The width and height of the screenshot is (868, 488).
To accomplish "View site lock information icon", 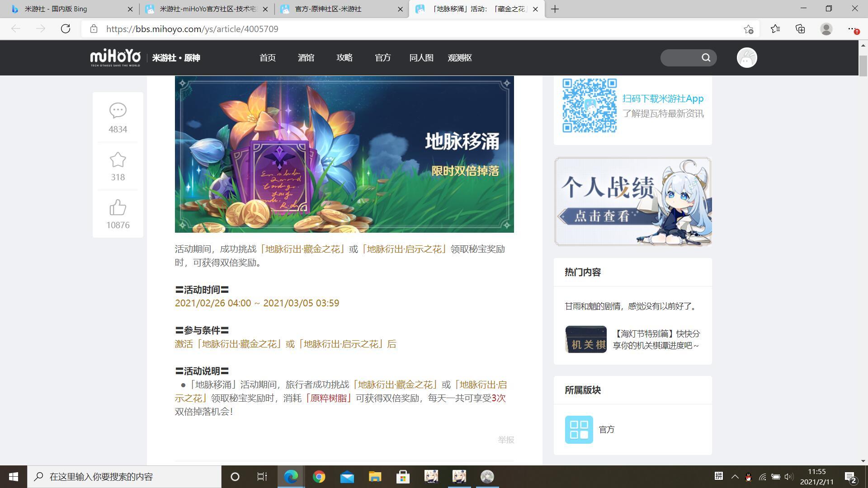I will [94, 29].
